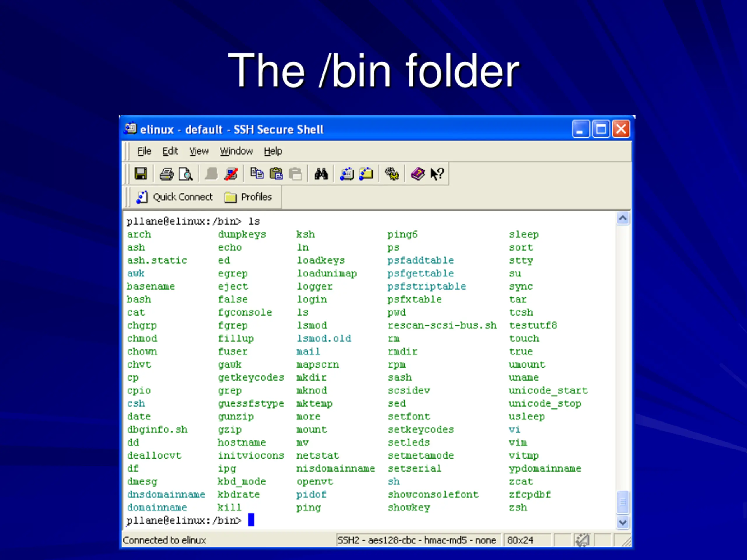Open the Window menu
747x560 pixels.
coord(236,151)
